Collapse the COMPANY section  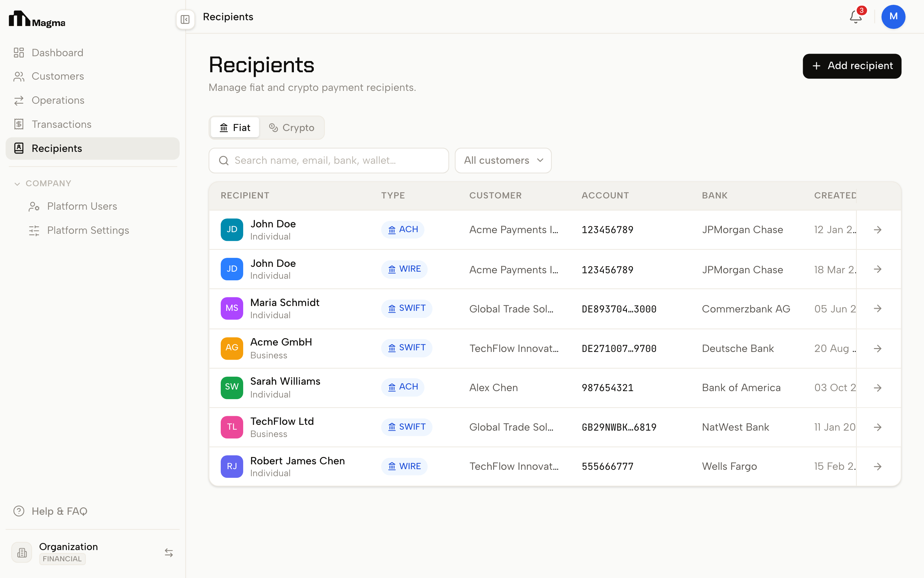coord(42,183)
